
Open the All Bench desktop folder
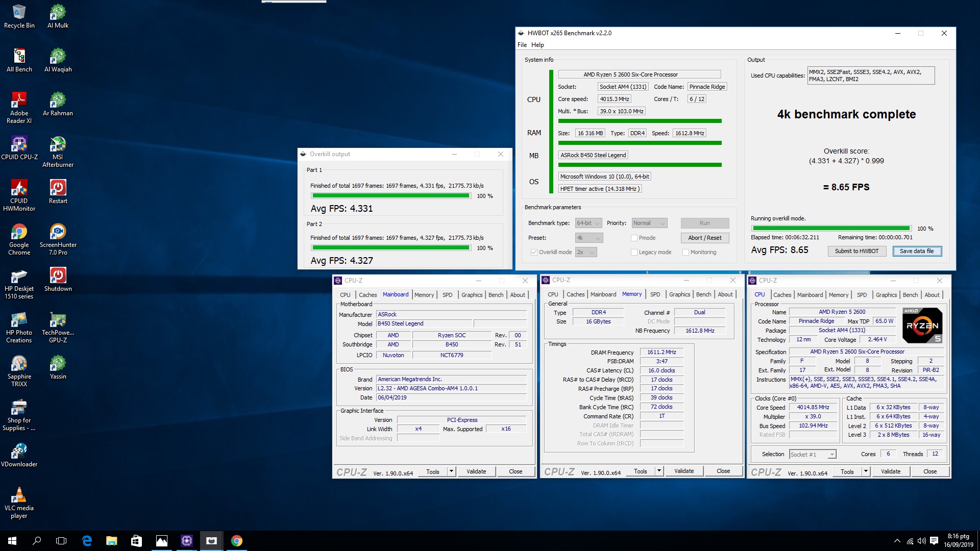coord(19,60)
